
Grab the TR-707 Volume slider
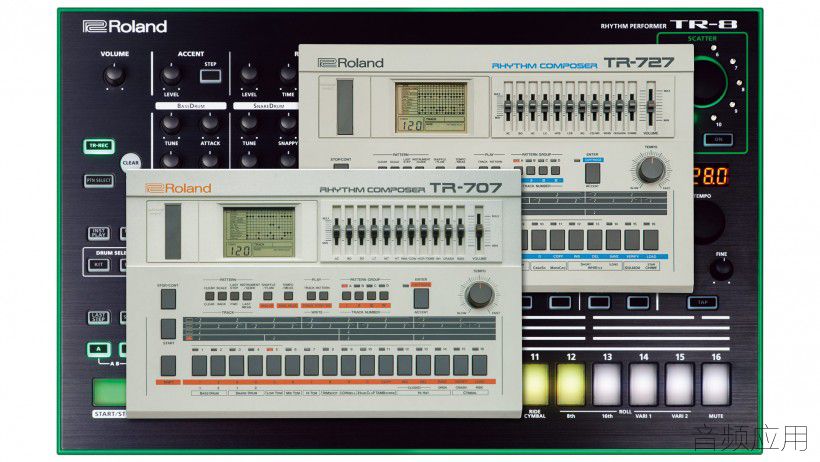click(479, 230)
